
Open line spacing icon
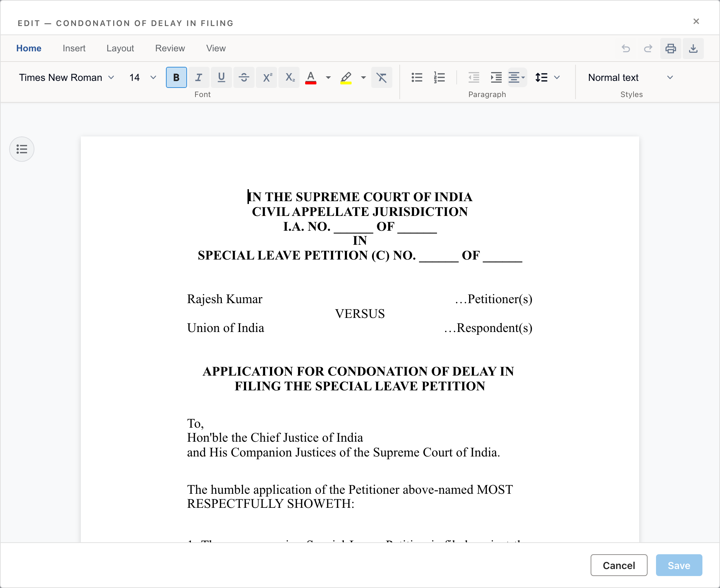click(x=541, y=77)
